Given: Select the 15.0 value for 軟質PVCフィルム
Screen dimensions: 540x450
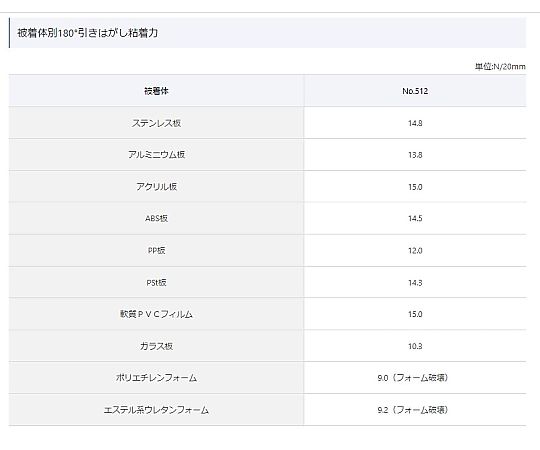Looking at the screenshot, I should (415, 314).
